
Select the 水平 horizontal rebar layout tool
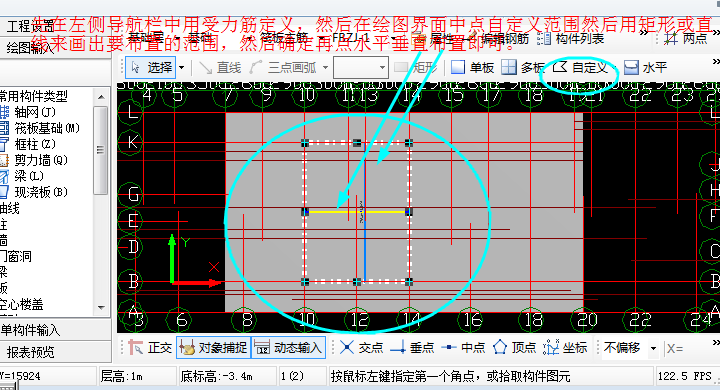click(646, 68)
